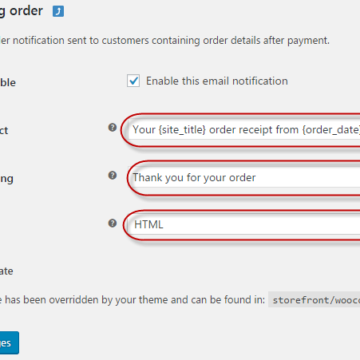Click the help icon beside the Subject field
The width and height of the screenshot is (360, 360).
point(113,127)
